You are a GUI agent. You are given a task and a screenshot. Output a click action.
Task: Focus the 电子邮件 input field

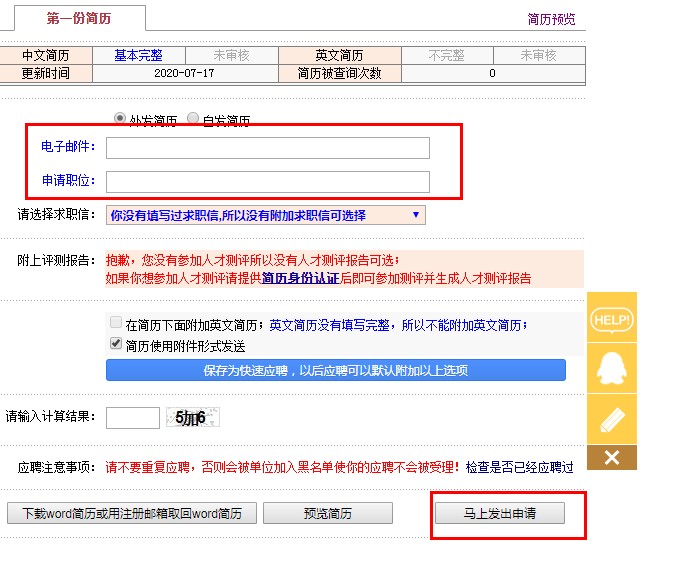[268, 148]
